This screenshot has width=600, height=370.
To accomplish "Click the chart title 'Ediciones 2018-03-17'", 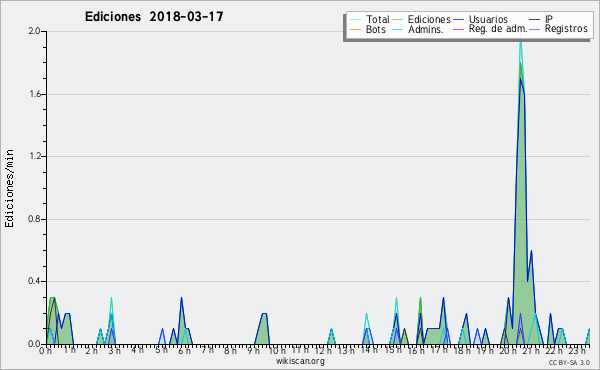I will (154, 17).
